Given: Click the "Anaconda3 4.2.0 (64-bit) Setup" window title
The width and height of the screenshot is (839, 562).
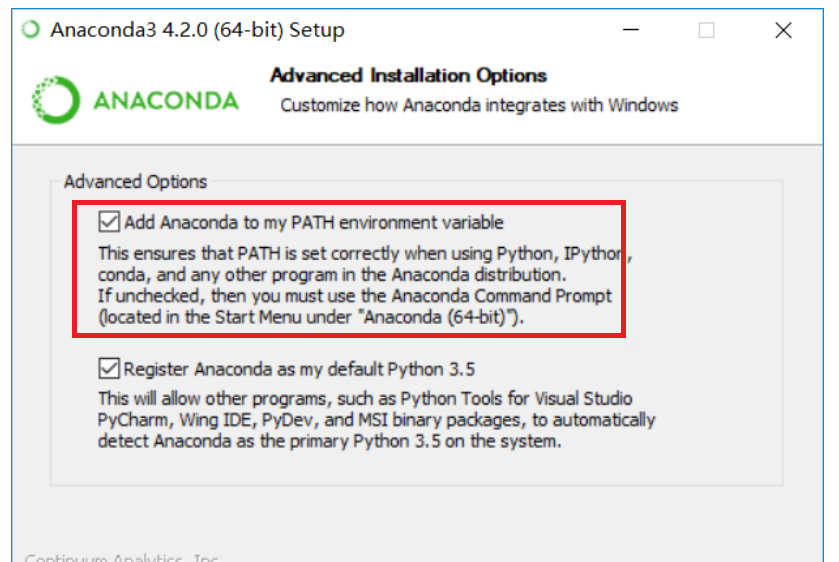Looking at the screenshot, I should point(197,30).
